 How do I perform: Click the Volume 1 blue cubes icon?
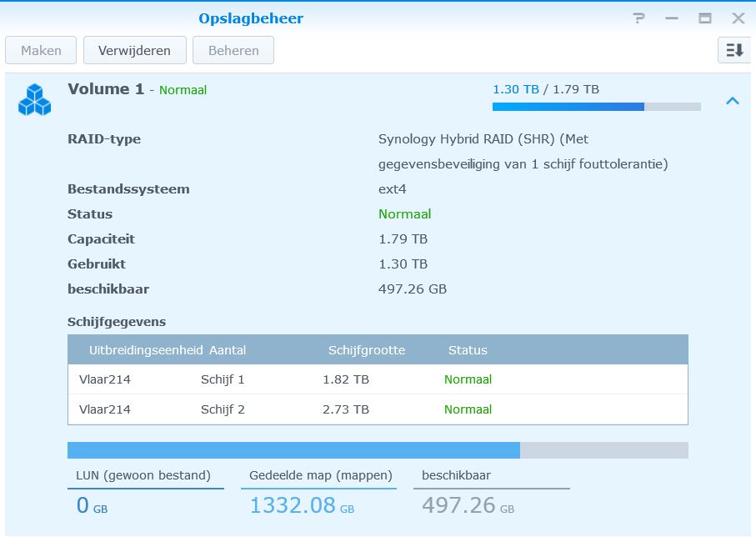tap(34, 99)
